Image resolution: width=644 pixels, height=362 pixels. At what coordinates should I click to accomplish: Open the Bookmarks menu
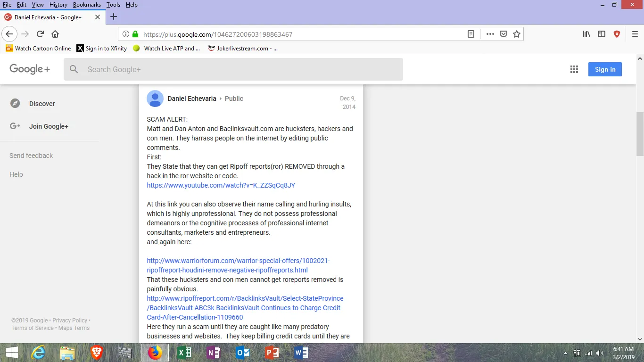87,5
